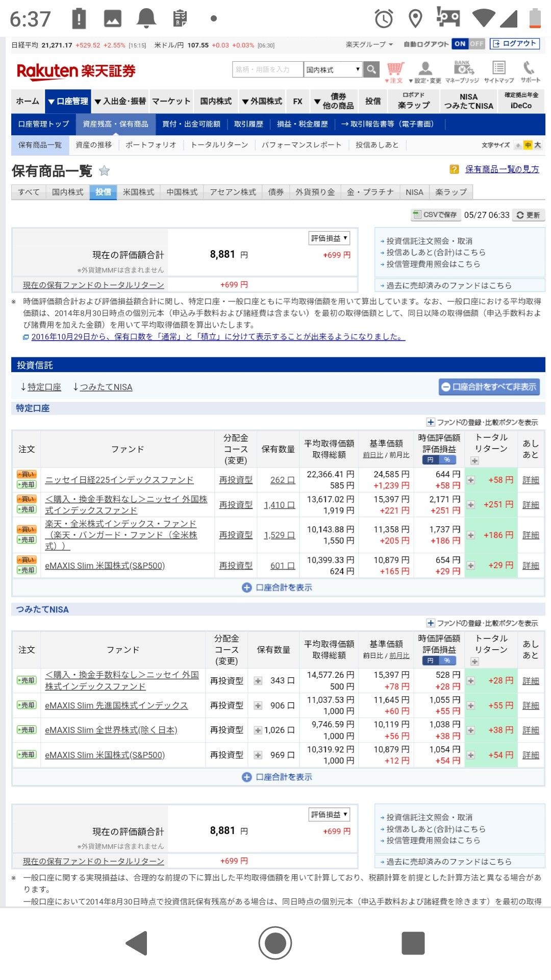551x980 pixels.
Task: Expand total return plus for +251円 row
Action: tap(470, 504)
